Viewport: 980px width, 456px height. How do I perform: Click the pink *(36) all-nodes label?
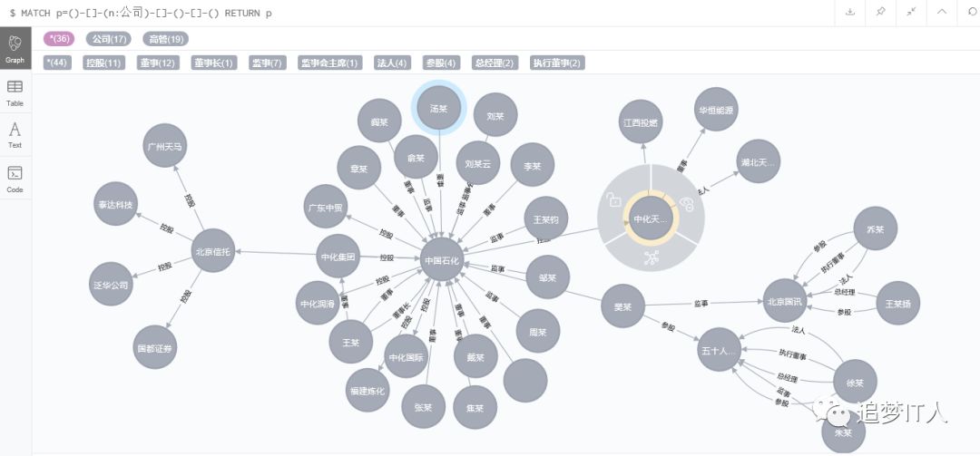[x=61, y=39]
